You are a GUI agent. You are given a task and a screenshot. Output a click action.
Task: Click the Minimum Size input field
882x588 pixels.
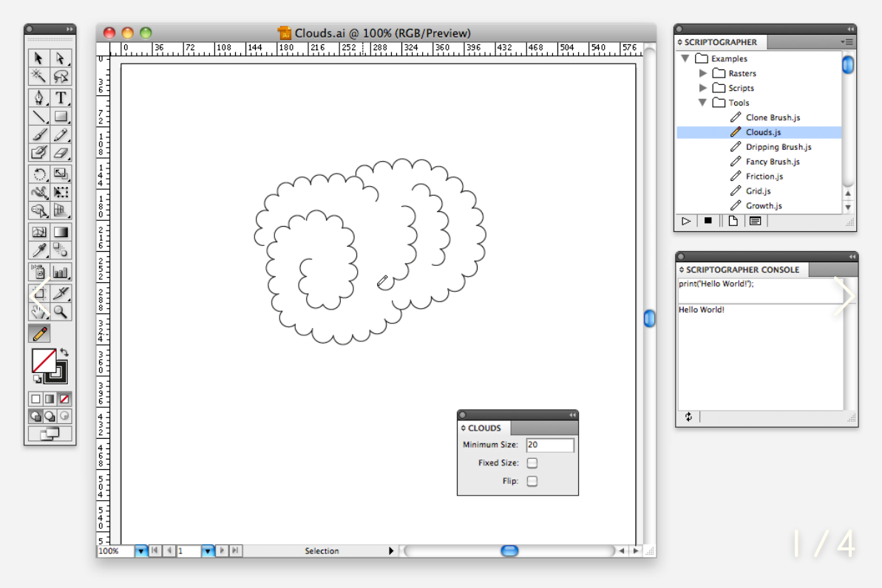[549, 445]
